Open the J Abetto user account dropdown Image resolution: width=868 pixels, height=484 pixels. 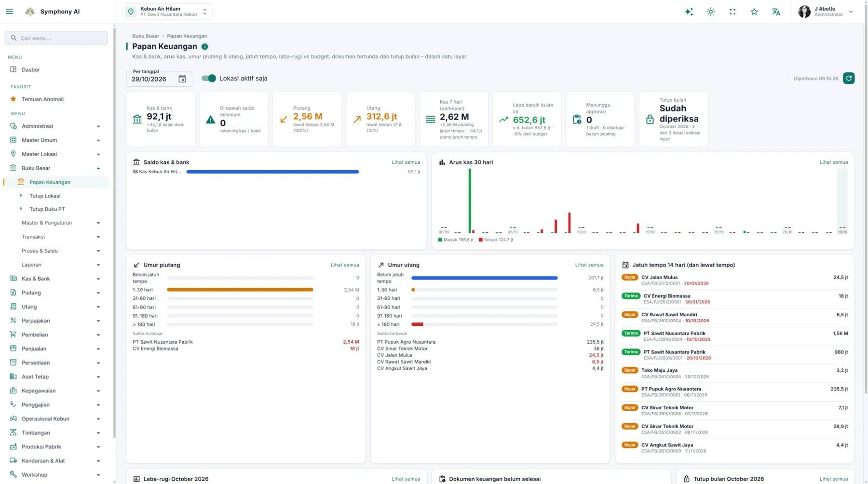(826, 12)
